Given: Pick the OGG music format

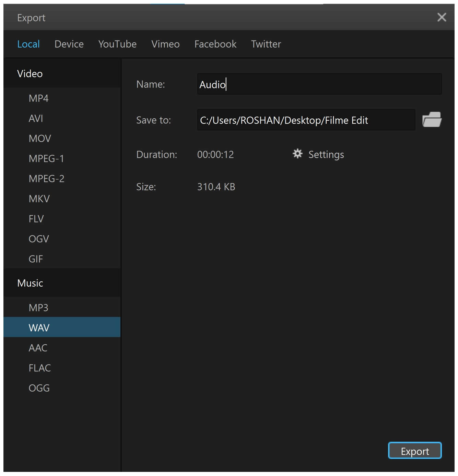Looking at the screenshot, I should point(39,388).
